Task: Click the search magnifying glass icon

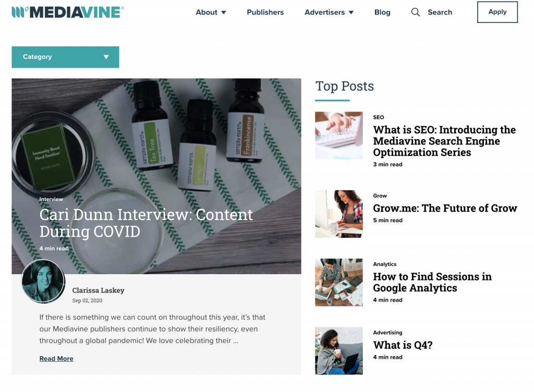Action: (x=415, y=13)
